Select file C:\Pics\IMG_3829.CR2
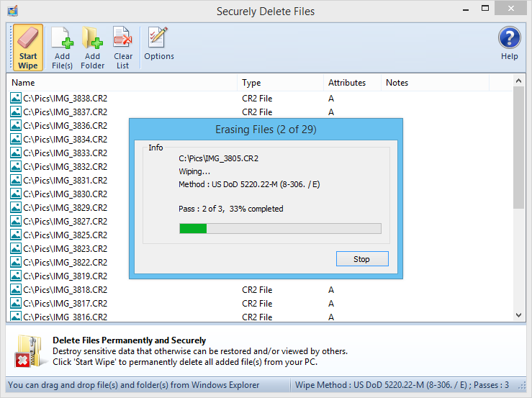Screen dimensions: 532x398 pos(65,208)
